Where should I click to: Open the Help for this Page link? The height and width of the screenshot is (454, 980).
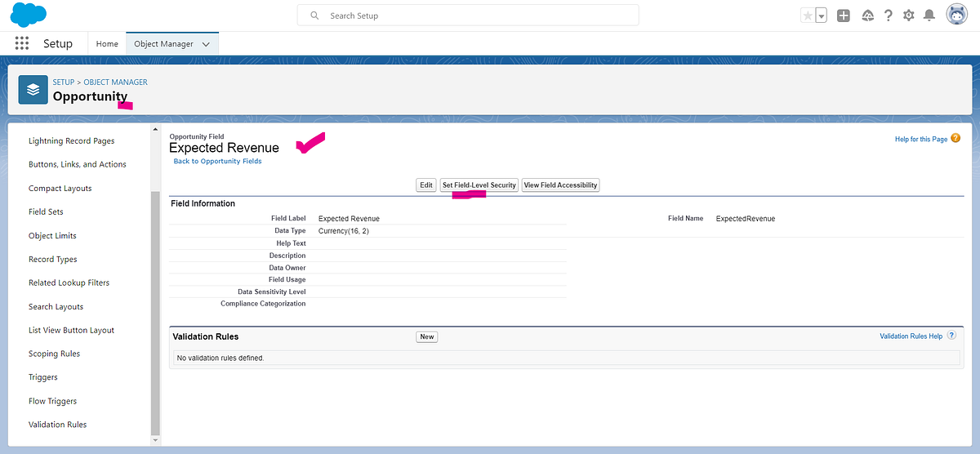[921, 140]
